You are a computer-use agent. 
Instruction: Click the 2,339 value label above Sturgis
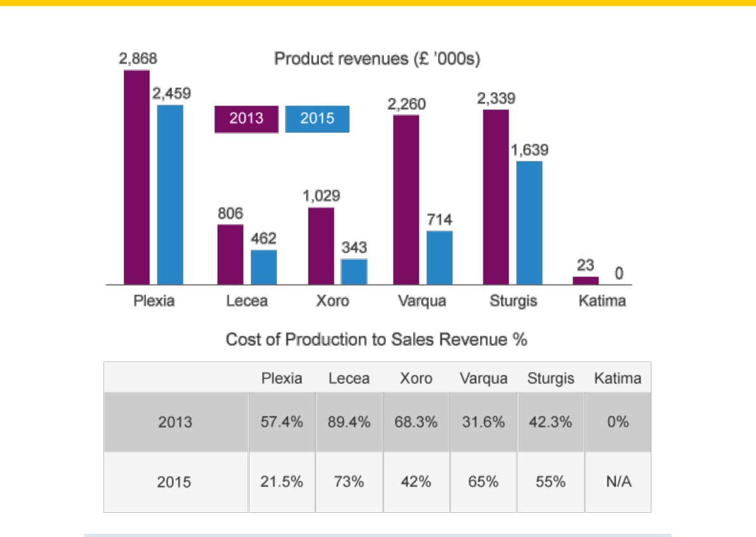[496, 98]
